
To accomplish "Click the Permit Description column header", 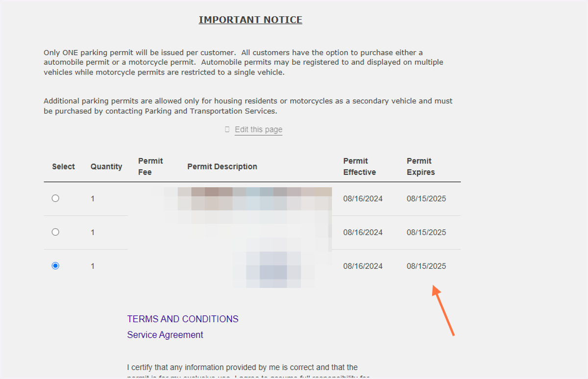I will [x=222, y=167].
